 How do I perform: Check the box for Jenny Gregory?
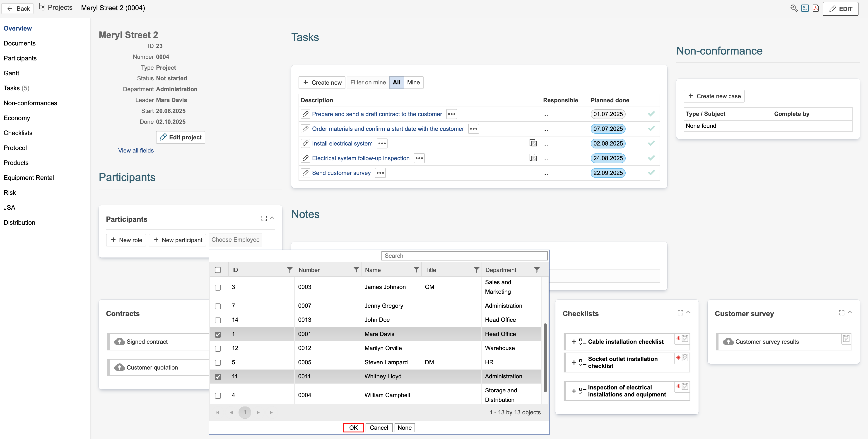coord(218,306)
